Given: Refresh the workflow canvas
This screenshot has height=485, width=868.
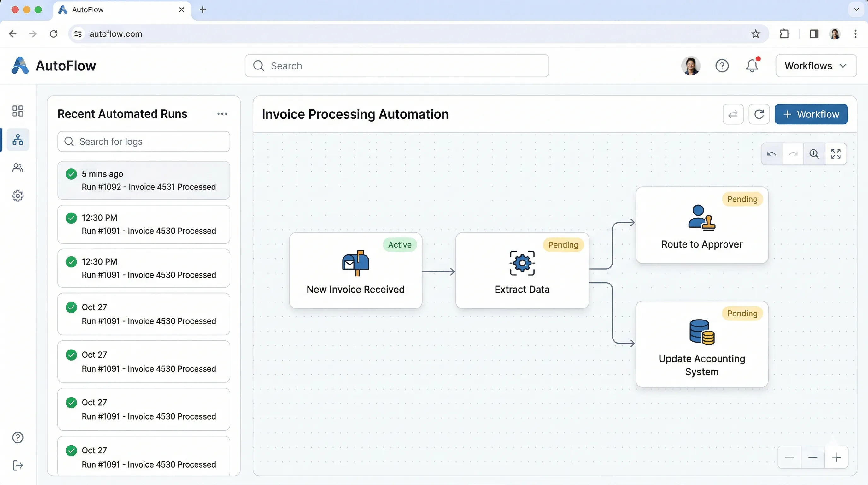Looking at the screenshot, I should tap(759, 114).
